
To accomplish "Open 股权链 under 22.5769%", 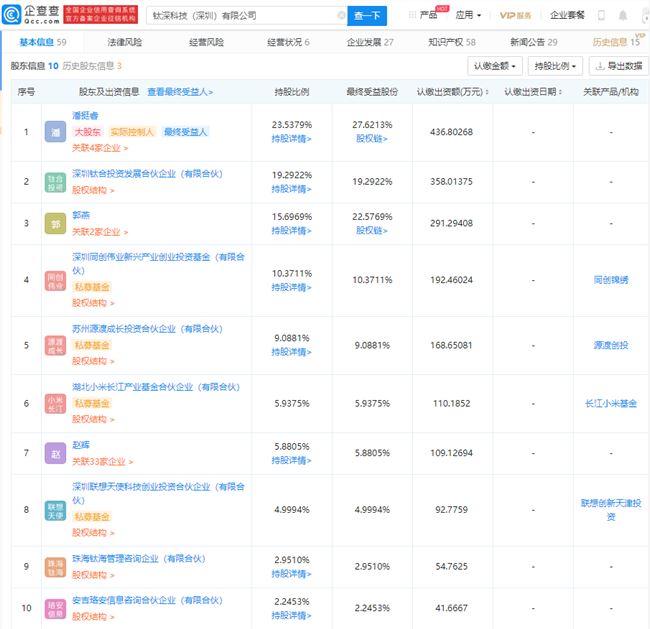I will point(372,231).
